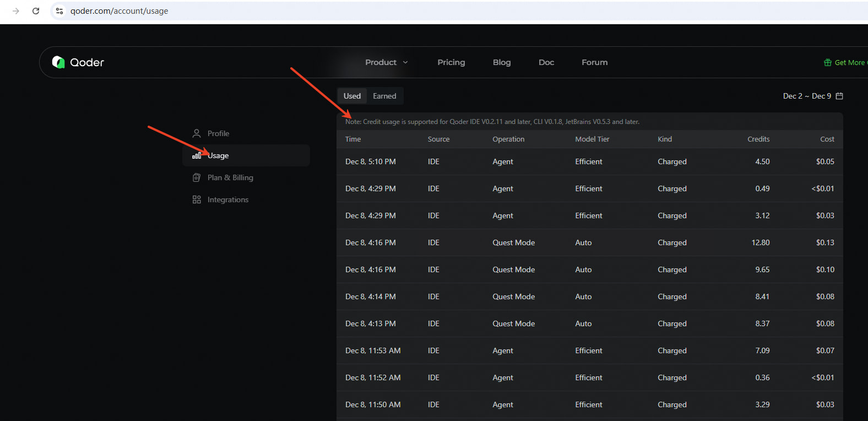Click the 4.50 credits value
This screenshot has height=421, width=868.
[x=762, y=161]
